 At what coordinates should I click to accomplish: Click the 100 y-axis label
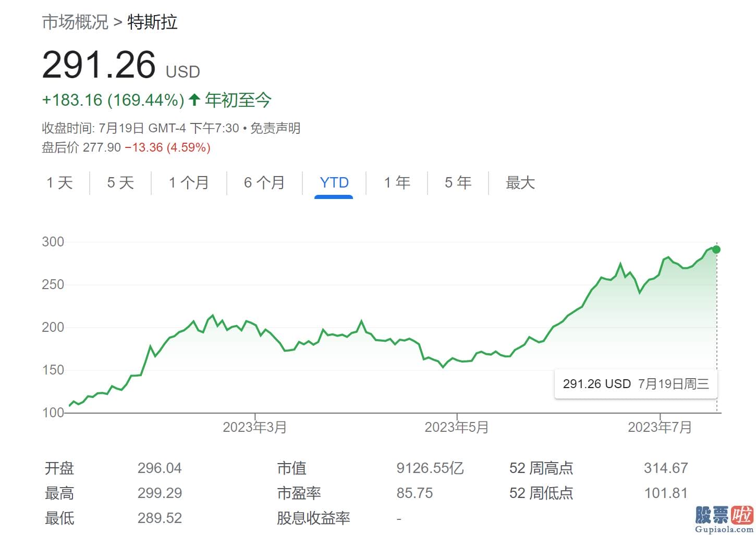click(53, 413)
